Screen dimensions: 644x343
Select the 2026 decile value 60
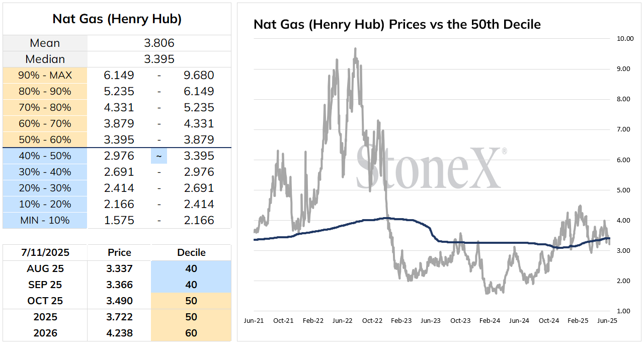191,333
